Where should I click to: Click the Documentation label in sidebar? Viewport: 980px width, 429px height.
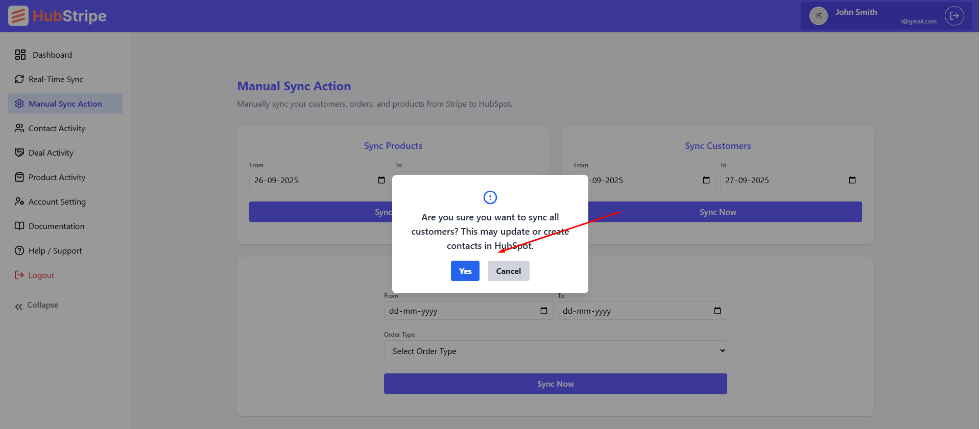(x=57, y=226)
